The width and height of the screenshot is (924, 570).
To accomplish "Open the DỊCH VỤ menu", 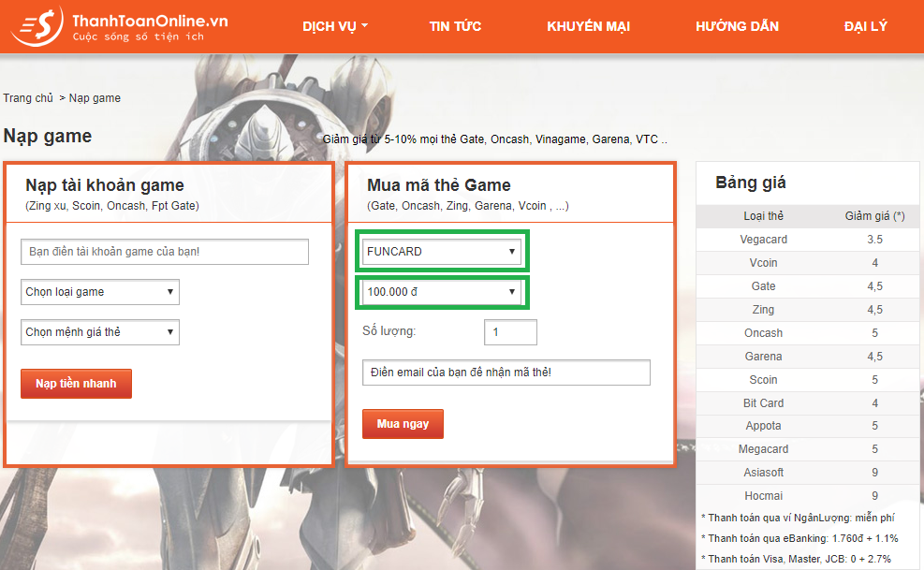I will (x=335, y=26).
